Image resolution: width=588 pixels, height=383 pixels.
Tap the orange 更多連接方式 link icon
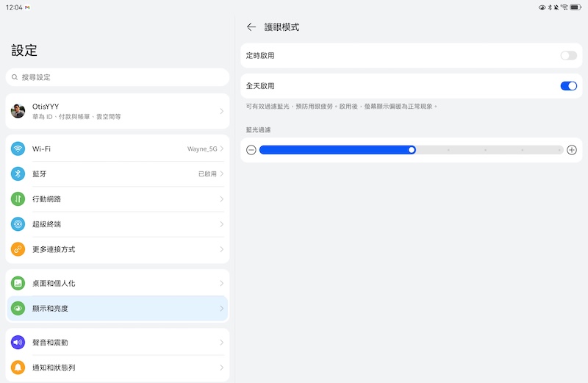18,249
